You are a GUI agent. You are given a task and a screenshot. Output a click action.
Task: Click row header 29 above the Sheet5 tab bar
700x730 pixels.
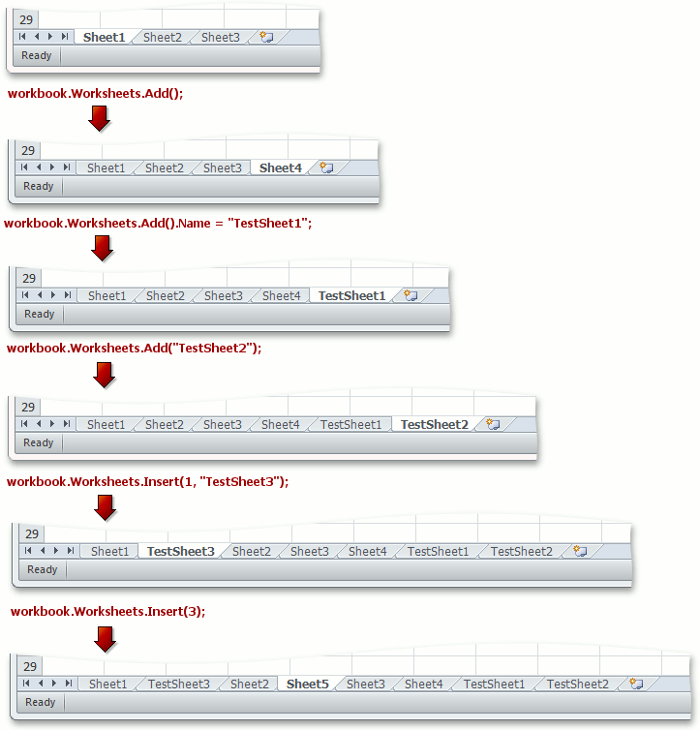click(x=30, y=666)
